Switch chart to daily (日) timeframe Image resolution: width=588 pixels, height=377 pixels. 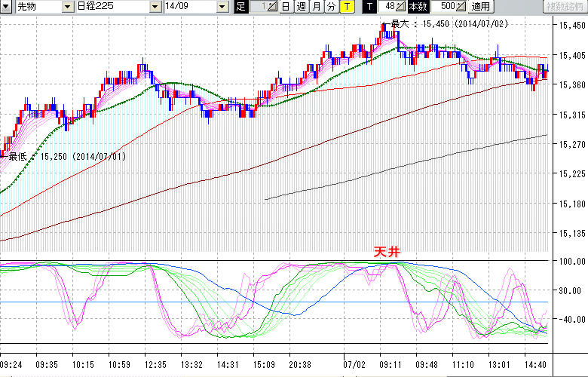(286, 7)
